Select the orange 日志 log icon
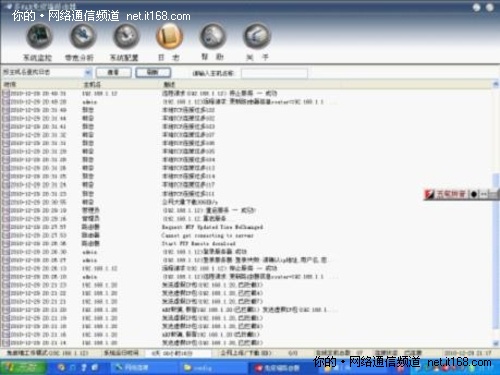 (169, 36)
